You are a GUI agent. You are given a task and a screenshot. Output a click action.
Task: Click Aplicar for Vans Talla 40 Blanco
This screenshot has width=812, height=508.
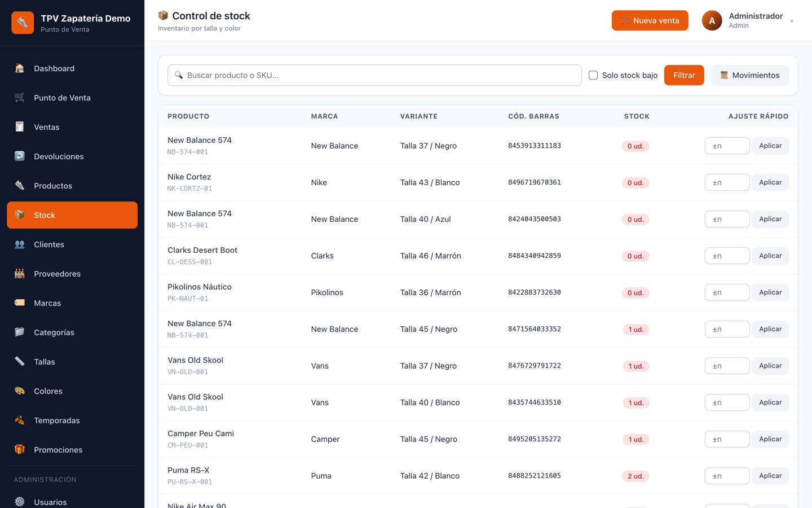770,402
